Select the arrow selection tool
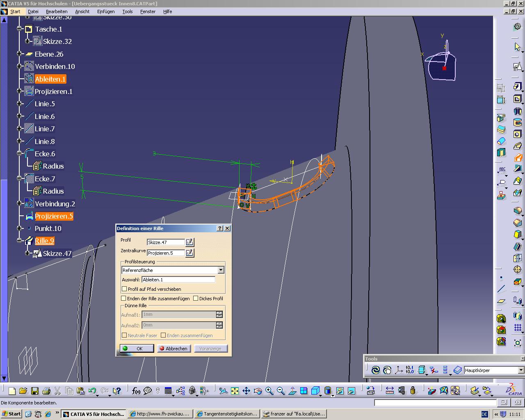This screenshot has height=420, width=525. coord(518,47)
